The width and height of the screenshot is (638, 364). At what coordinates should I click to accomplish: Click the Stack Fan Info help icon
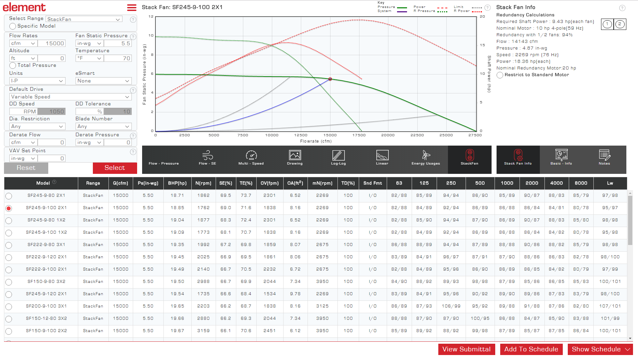click(x=622, y=8)
